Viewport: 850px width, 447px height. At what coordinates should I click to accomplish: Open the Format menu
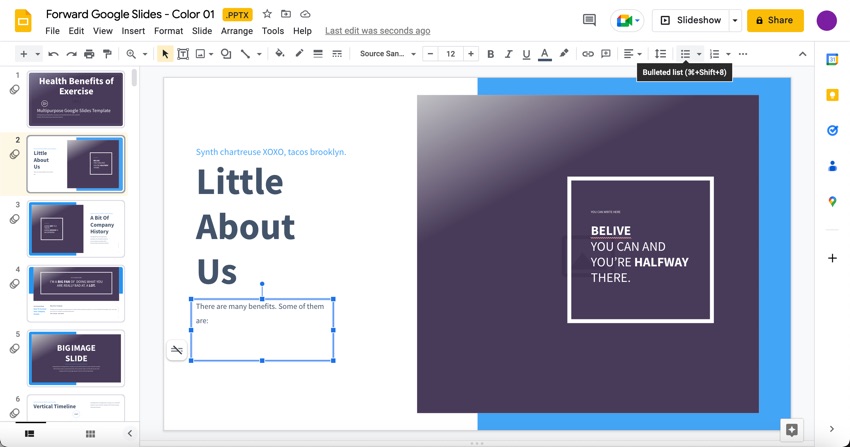coord(169,31)
